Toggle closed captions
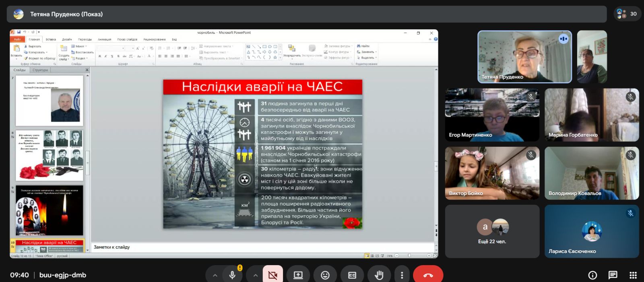 (352, 275)
